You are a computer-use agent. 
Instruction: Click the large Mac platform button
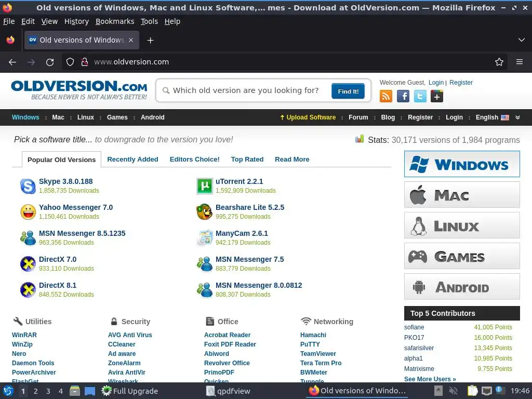point(462,195)
